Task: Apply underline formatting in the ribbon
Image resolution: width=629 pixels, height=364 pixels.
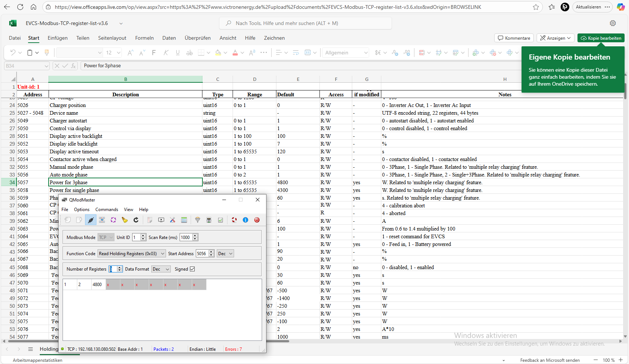Action: (178, 53)
